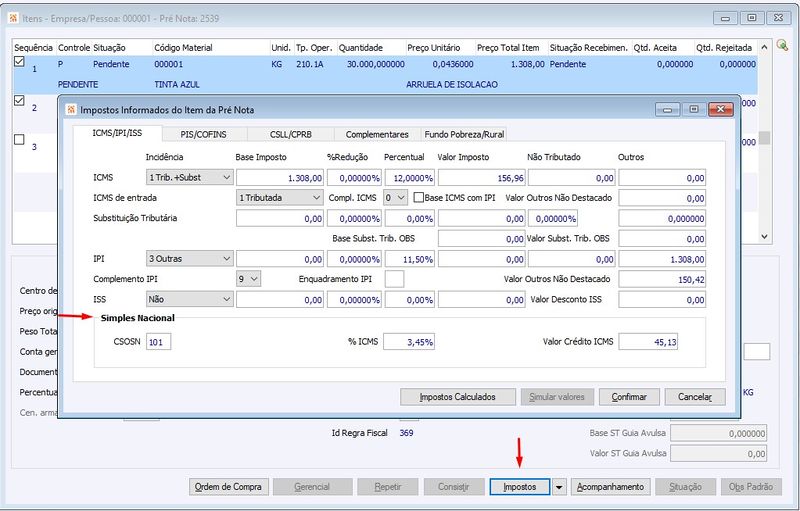Enable Base ICMS com IPI checkbox
Image resolution: width=800 pixels, height=511 pixels.
[x=420, y=198]
